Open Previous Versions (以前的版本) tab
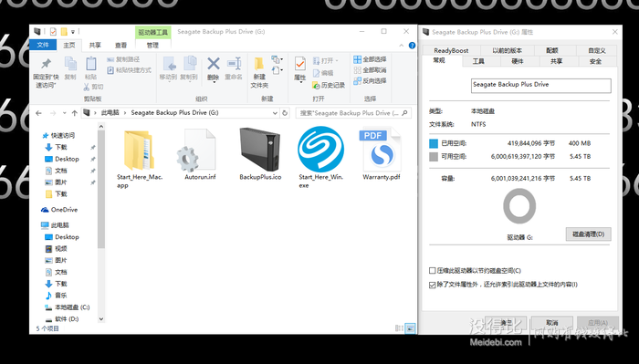Viewport: 639px width, 364px height. pyautogui.click(x=507, y=50)
